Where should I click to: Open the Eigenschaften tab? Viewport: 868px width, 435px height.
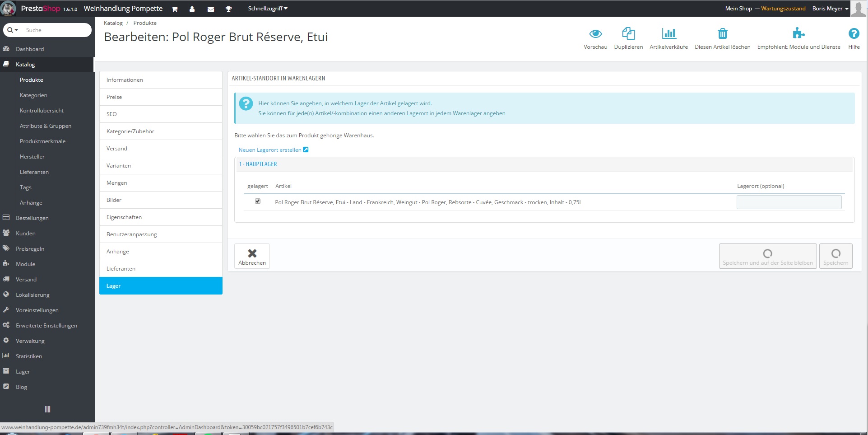[161, 217]
